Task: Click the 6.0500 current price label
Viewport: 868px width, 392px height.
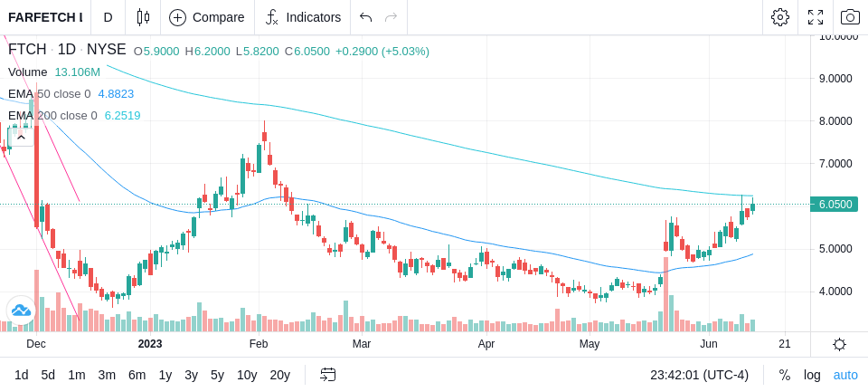Action: [x=834, y=205]
